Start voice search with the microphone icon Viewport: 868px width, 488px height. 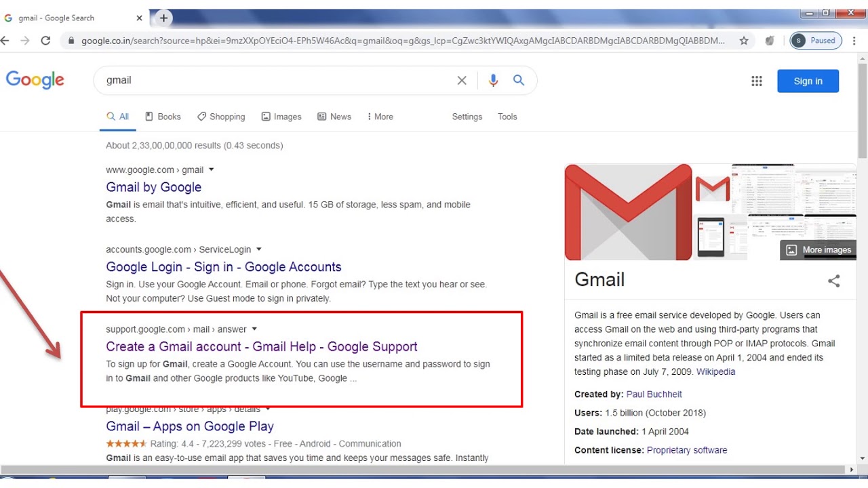pyautogui.click(x=493, y=81)
